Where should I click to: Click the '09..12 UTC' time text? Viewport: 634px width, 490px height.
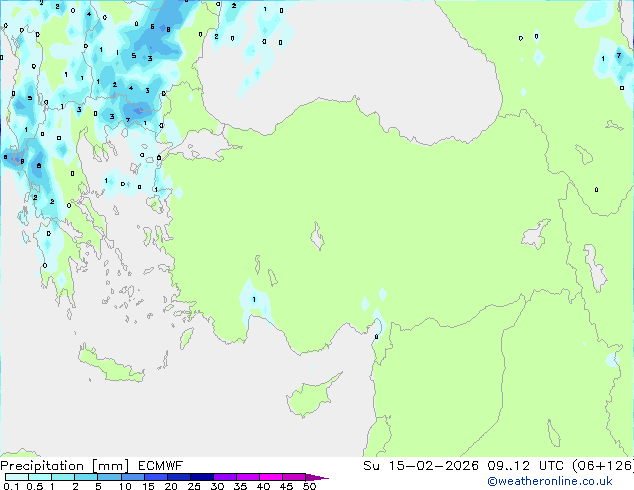pos(526,466)
